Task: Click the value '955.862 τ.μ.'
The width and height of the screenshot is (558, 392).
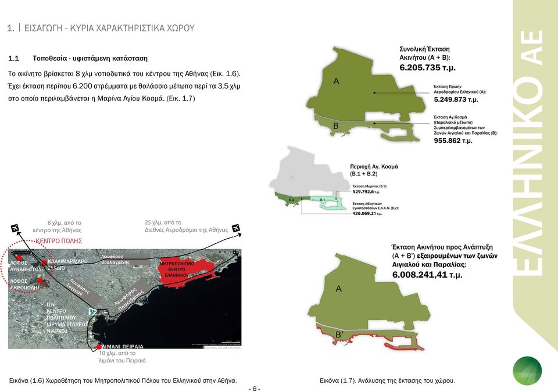Action: pos(453,141)
